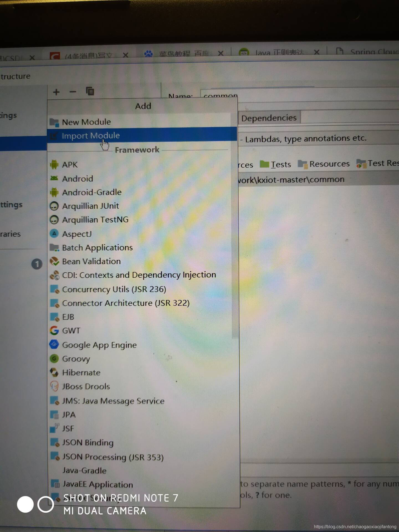399x532 pixels.
Task: Click the GWT Google icon
Action: point(54,331)
